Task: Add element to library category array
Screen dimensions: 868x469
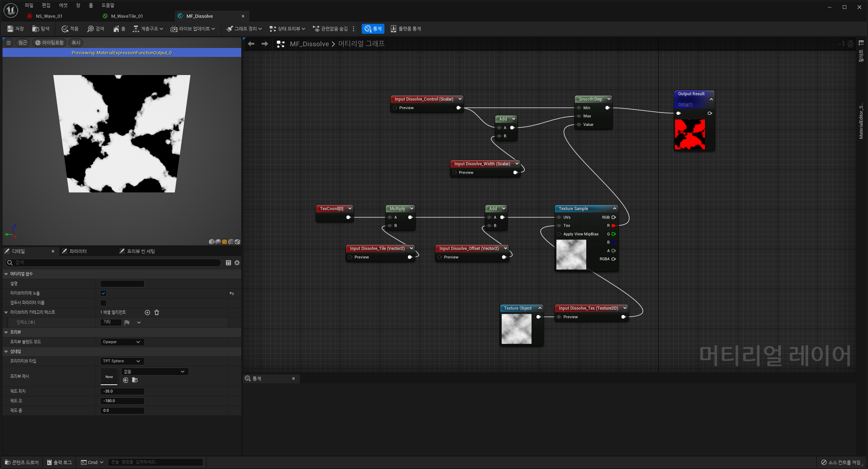Action: tap(147, 313)
